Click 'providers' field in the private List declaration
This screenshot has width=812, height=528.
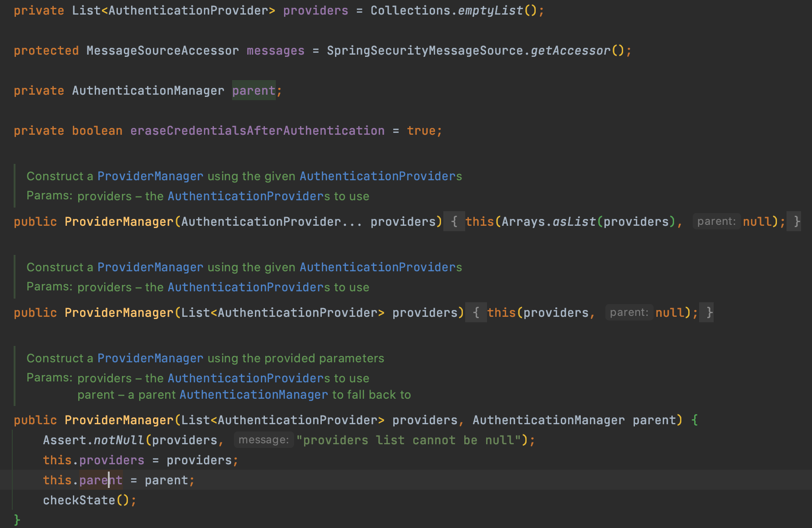(315, 10)
